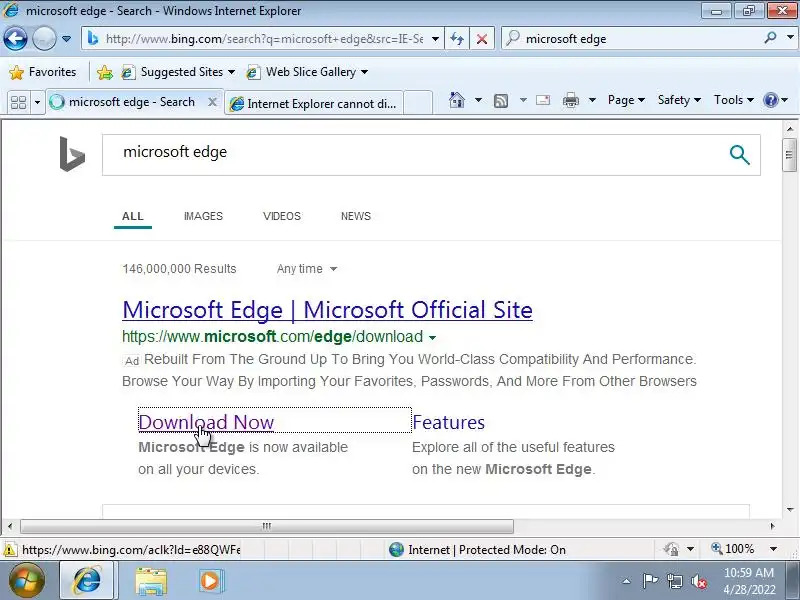Click the New Tab blank button

(x=418, y=103)
